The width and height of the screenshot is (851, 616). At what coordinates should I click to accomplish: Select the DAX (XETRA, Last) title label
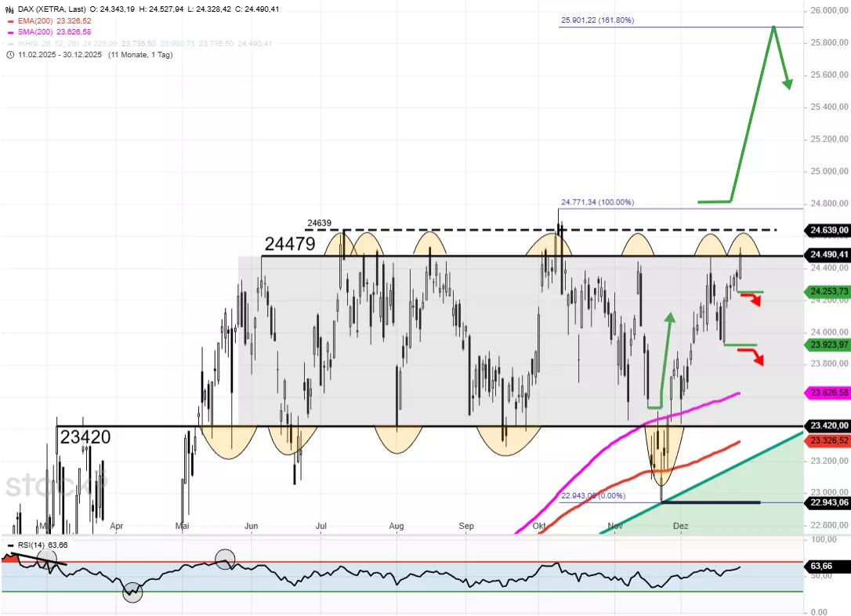53,9
